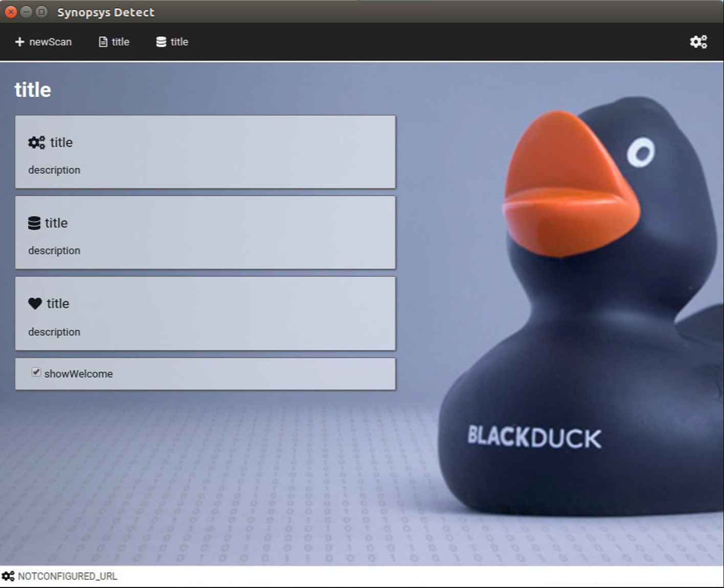Click NOTCONFIGURED_URL in the status bar

pos(66,576)
